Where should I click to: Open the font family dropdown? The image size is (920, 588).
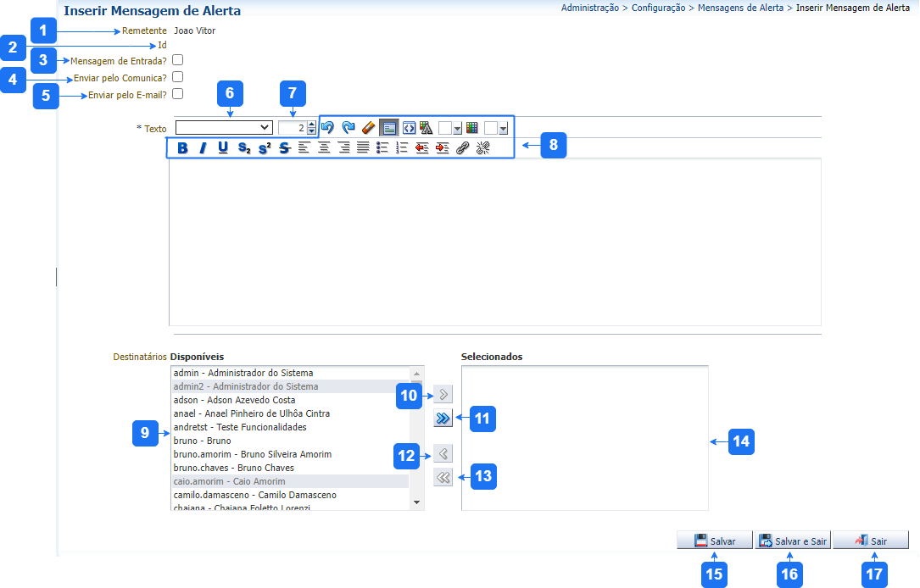tap(224, 127)
